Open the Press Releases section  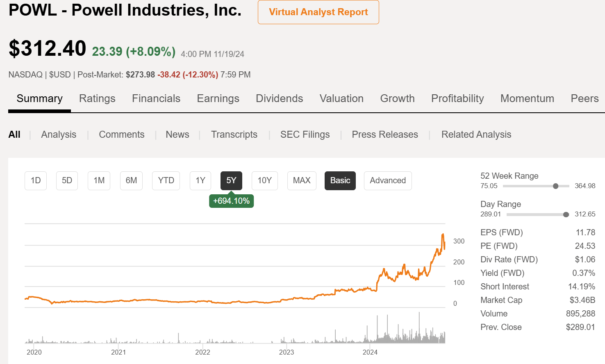(384, 134)
